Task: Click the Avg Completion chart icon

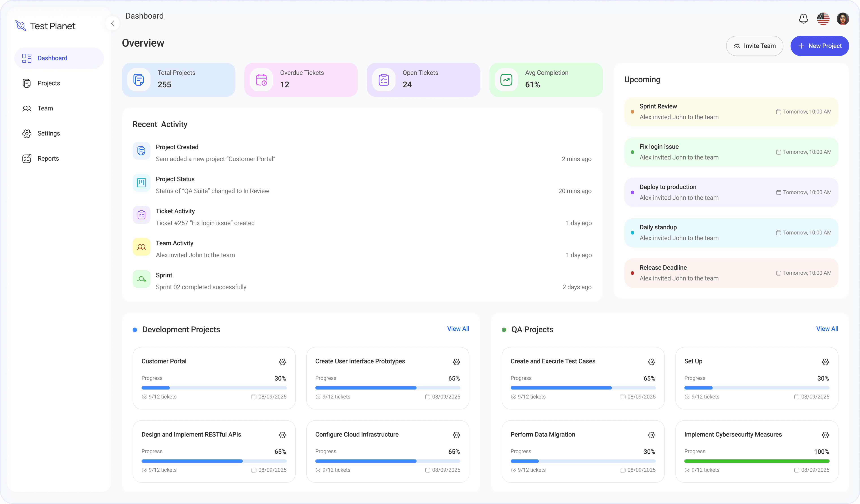Action: [x=506, y=80]
